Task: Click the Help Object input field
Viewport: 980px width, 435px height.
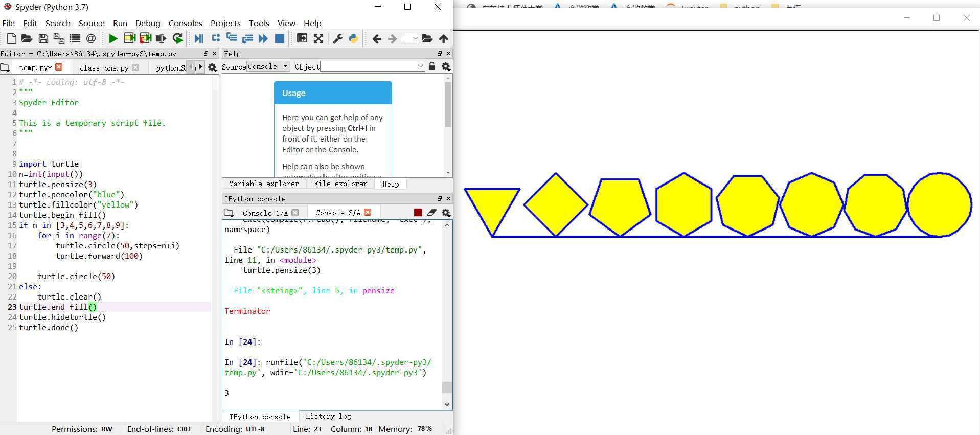Action: [x=369, y=66]
